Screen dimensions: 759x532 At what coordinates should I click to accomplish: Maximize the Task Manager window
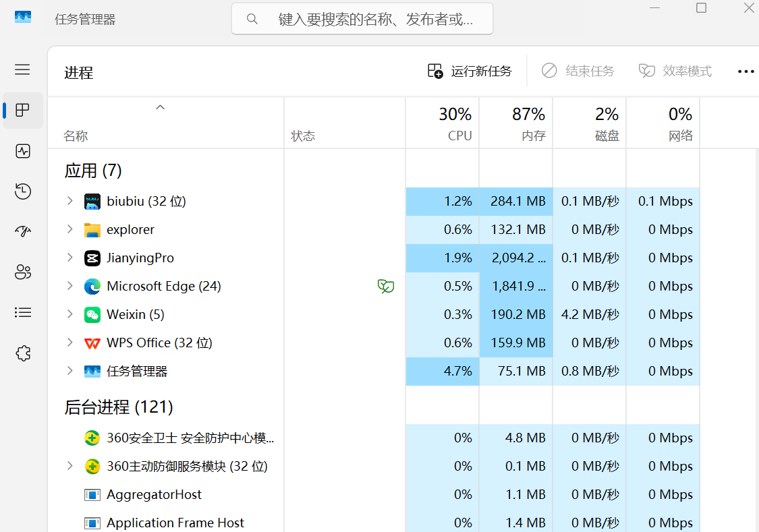(x=701, y=7)
